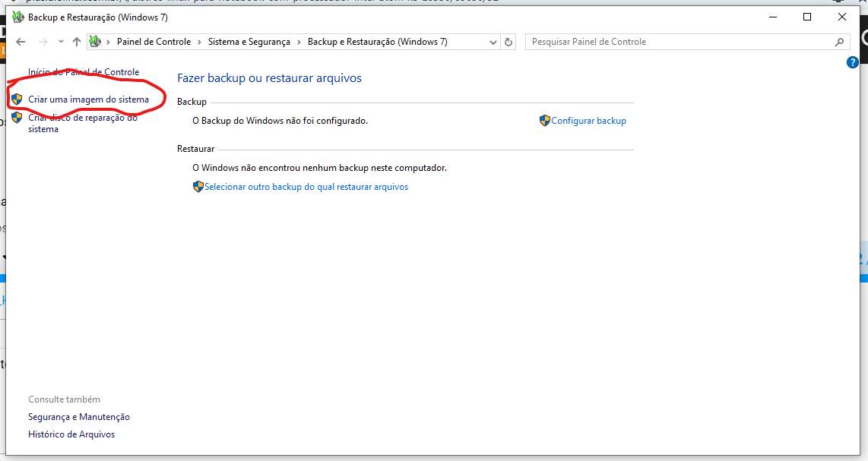
Task: Click the Backup e Restauração title bar icon
Action: 17,17
